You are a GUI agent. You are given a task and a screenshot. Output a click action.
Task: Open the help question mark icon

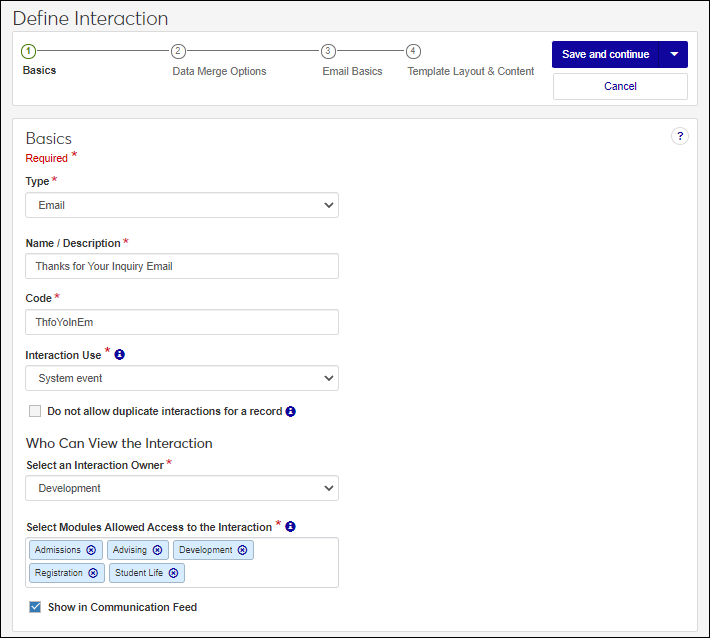[x=680, y=137]
